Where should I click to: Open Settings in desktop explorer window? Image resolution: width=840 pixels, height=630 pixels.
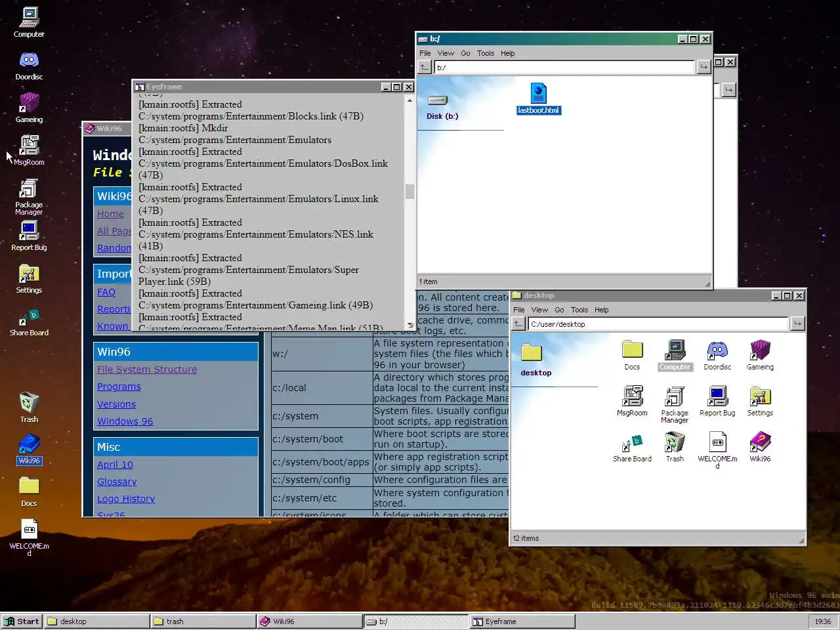[760, 402]
